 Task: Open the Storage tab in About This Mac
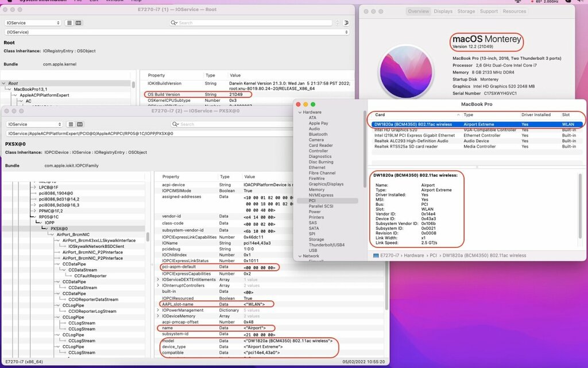[466, 11]
